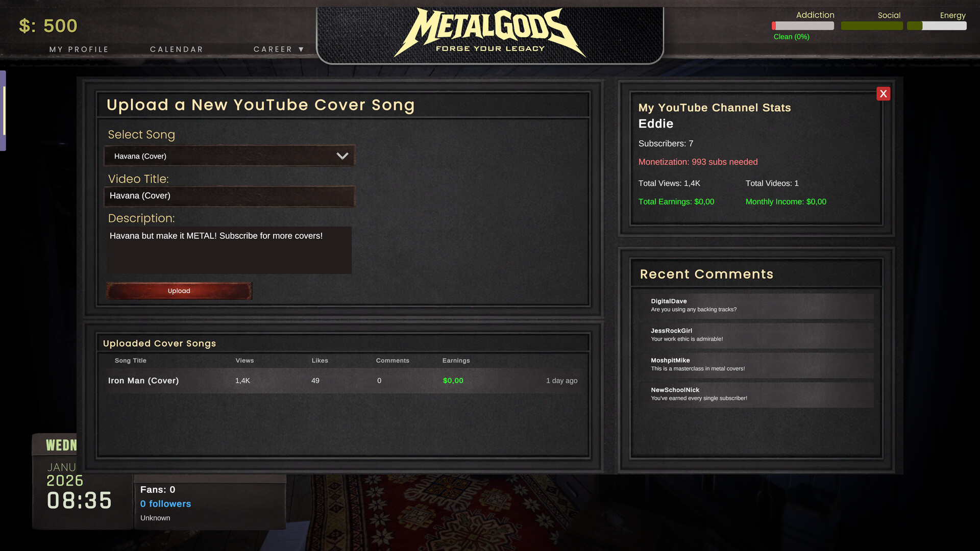Click the Description text box

point(229,250)
